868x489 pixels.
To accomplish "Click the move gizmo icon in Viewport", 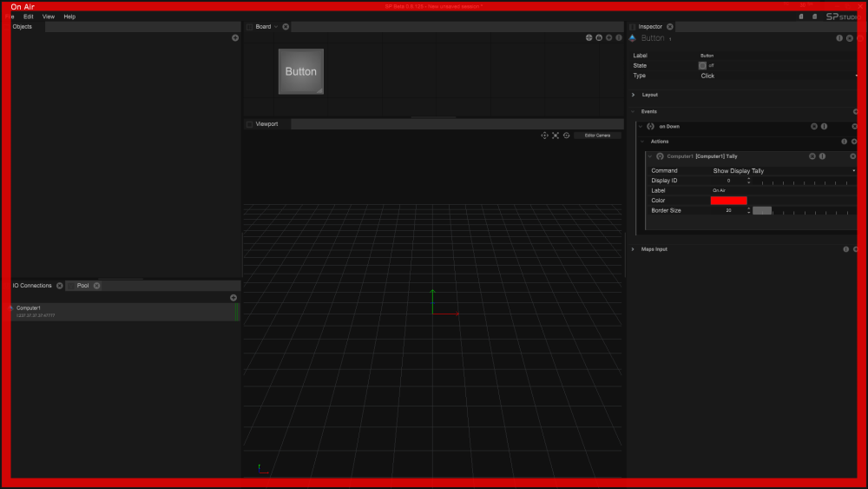I will [544, 135].
